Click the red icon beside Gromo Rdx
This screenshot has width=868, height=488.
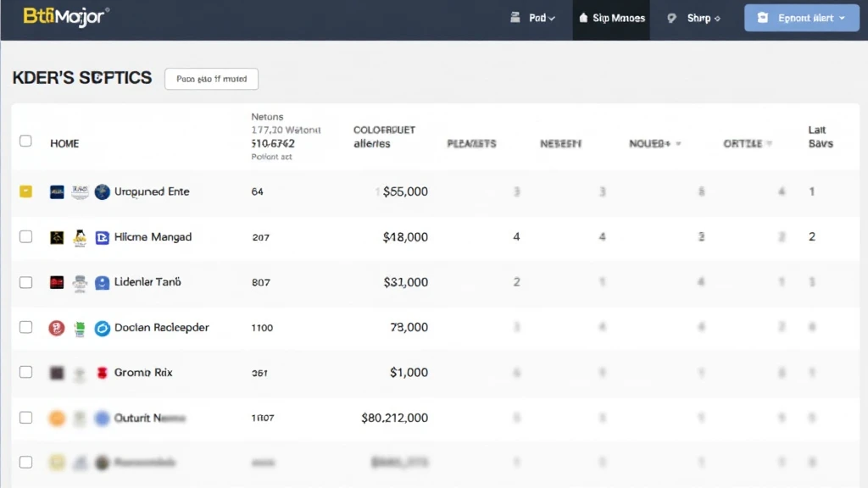point(102,373)
